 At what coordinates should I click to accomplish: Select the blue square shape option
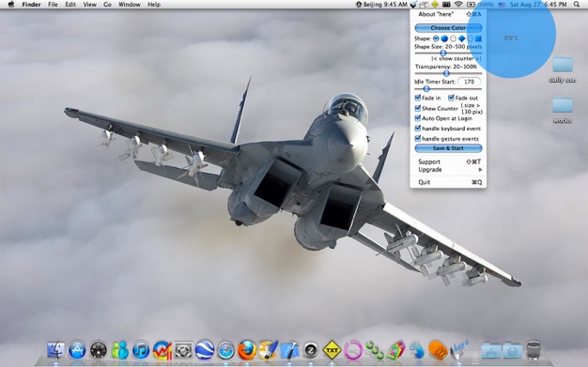(478, 38)
